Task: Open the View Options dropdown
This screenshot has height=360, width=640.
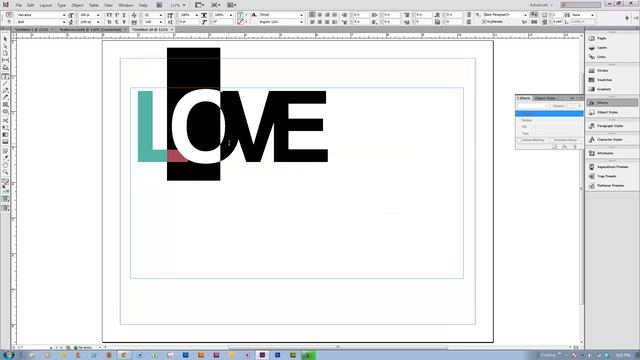Action: tap(199, 5)
